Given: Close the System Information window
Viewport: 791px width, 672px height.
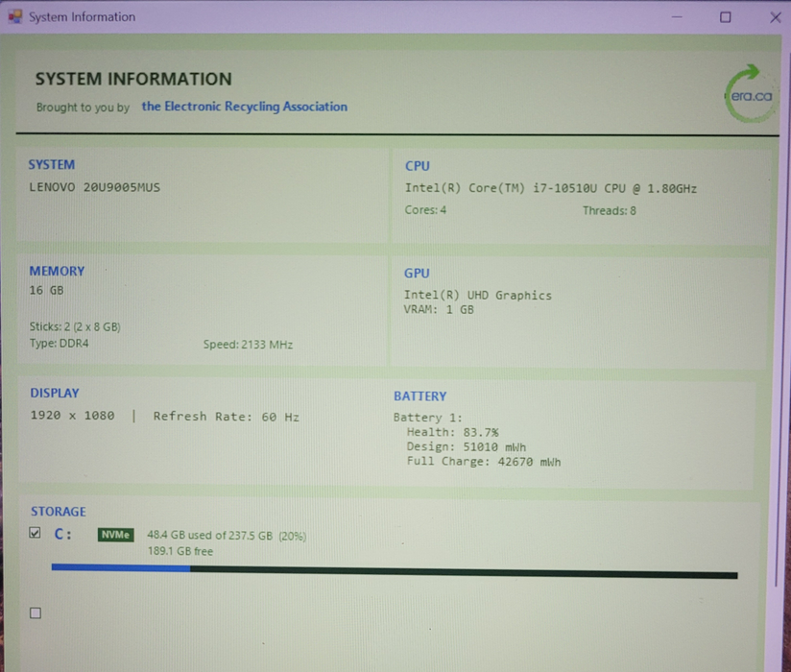Looking at the screenshot, I should [776, 17].
